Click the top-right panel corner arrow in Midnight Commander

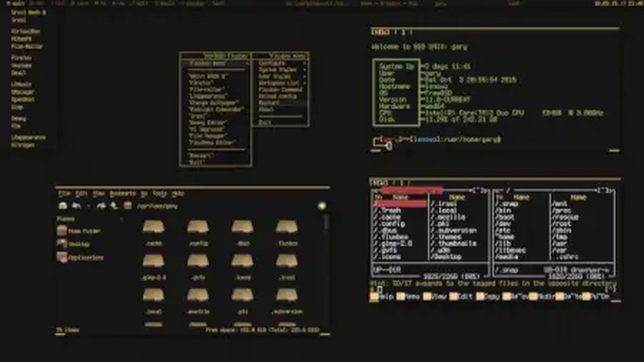point(604,191)
